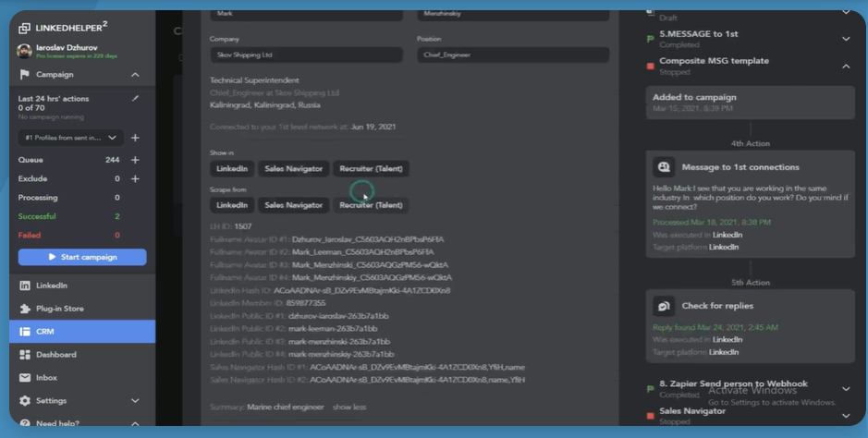Expand 8. Zapier Send person to Webhook
The height and width of the screenshot is (438, 868).
point(846,389)
